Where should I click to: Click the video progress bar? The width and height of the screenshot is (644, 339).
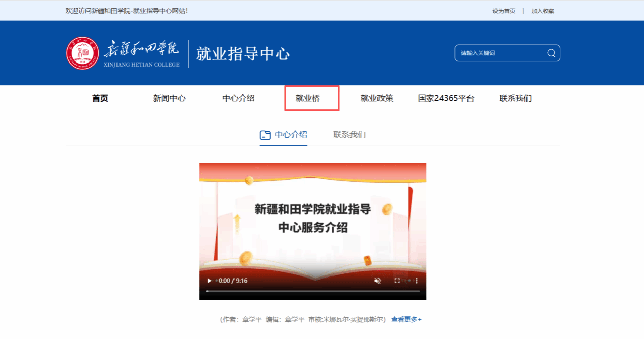tap(312, 291)
